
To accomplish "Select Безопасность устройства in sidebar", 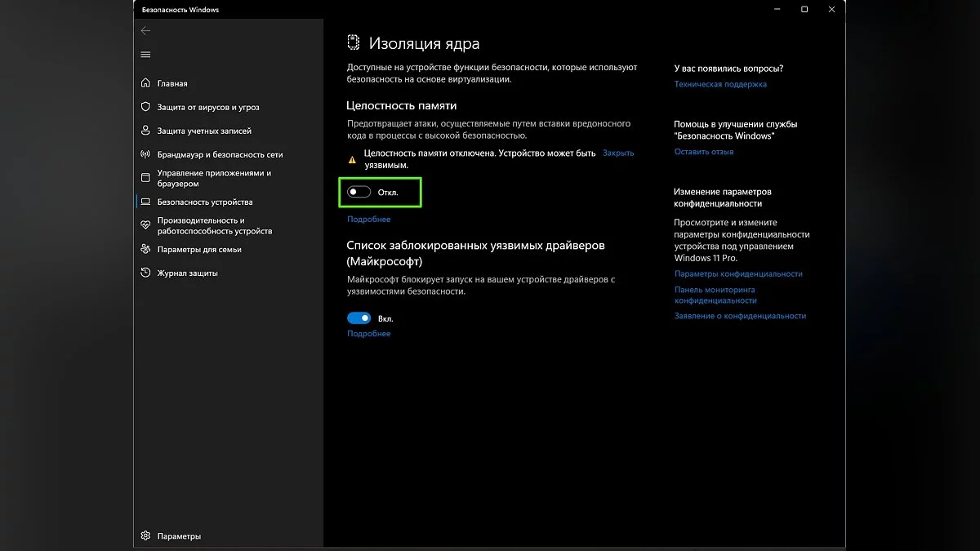I will (205, 202).
